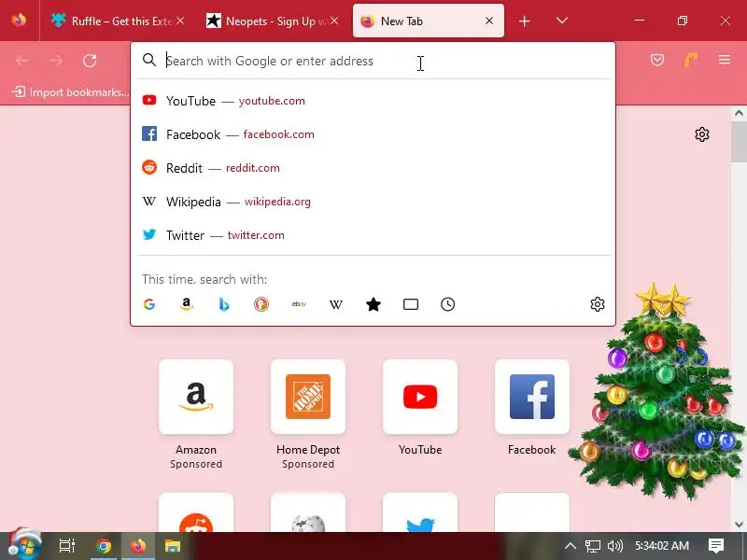
Task: Search this time with Wikipedia icon
Action: coord(336,304)
